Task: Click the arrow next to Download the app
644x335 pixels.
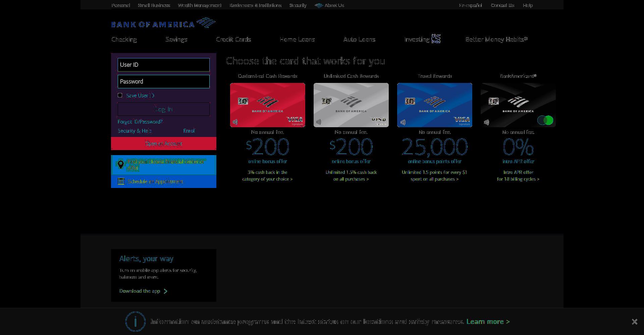Action: click(x=165, y=291)
